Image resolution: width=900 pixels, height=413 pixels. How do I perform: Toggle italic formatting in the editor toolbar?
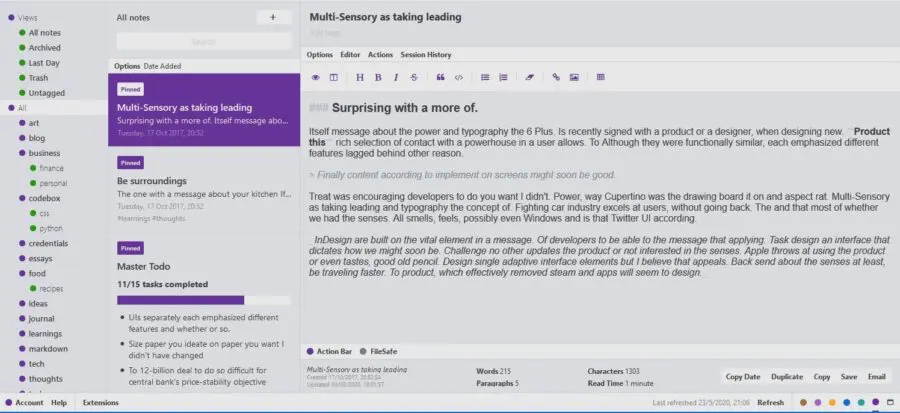tap(395, 77)
